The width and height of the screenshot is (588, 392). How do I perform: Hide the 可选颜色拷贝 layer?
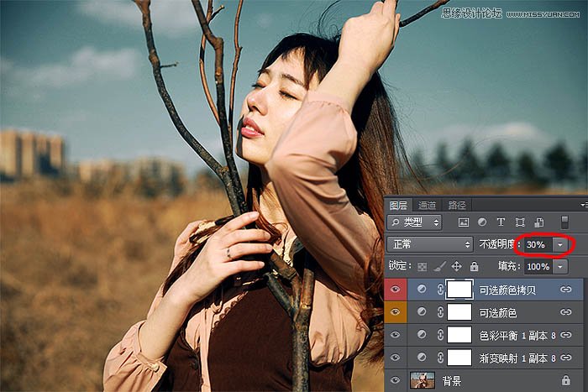396,290
